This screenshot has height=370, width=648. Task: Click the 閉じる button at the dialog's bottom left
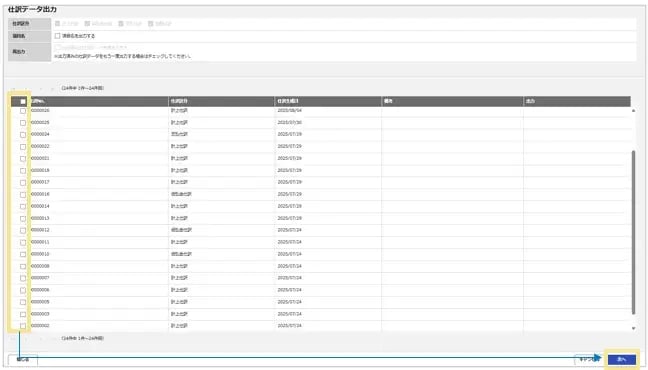[x=23, y=360]
